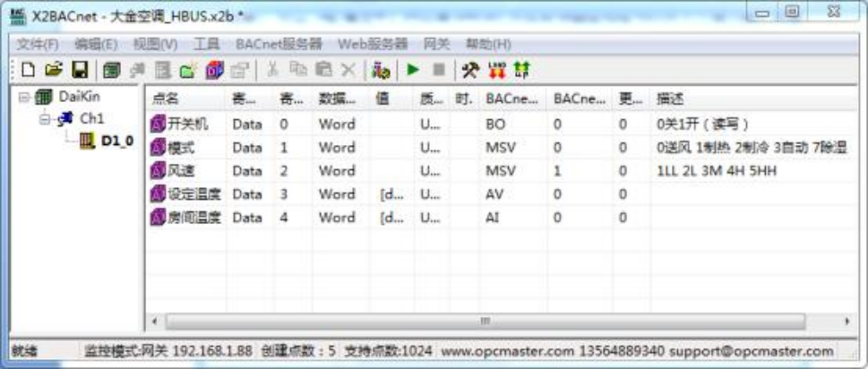Select Ch1 channel in tree
The height and width of the screenshot is (369, 868).
pos(92,118)
